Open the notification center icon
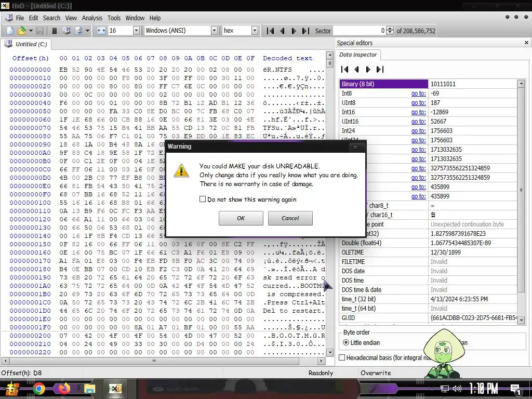532x399 pixels. (516, 389)
